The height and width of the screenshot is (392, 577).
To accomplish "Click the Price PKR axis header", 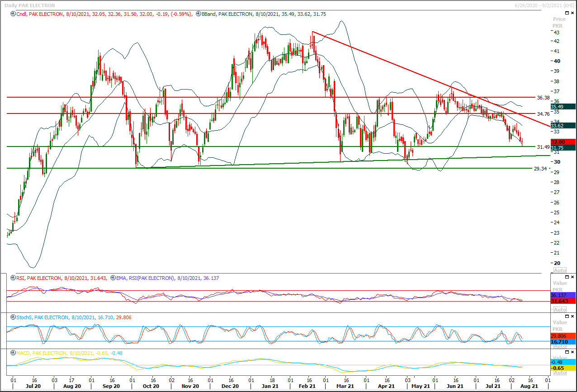I will [x=559, y=23].
